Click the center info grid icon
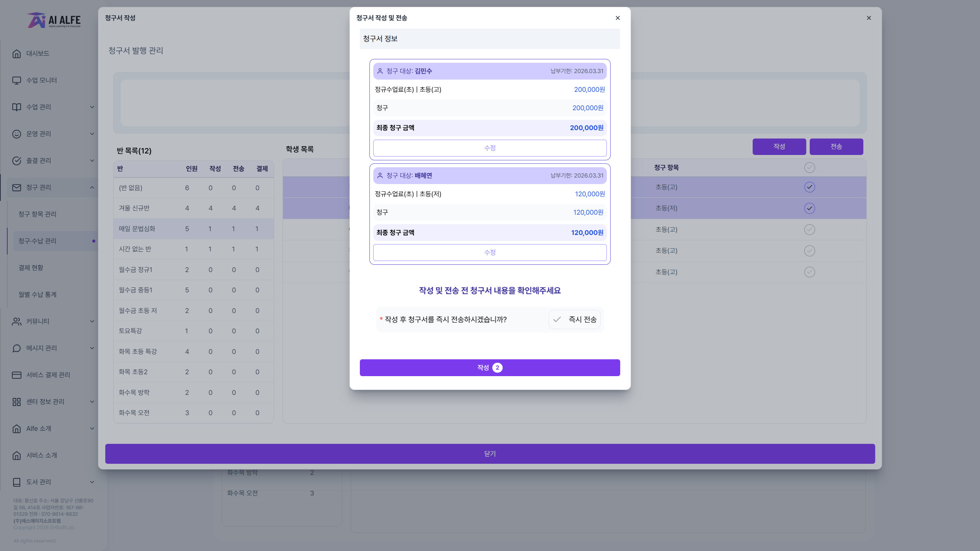Image resolution: width=980 pixels, height=551 pixels. coord(16,402)
